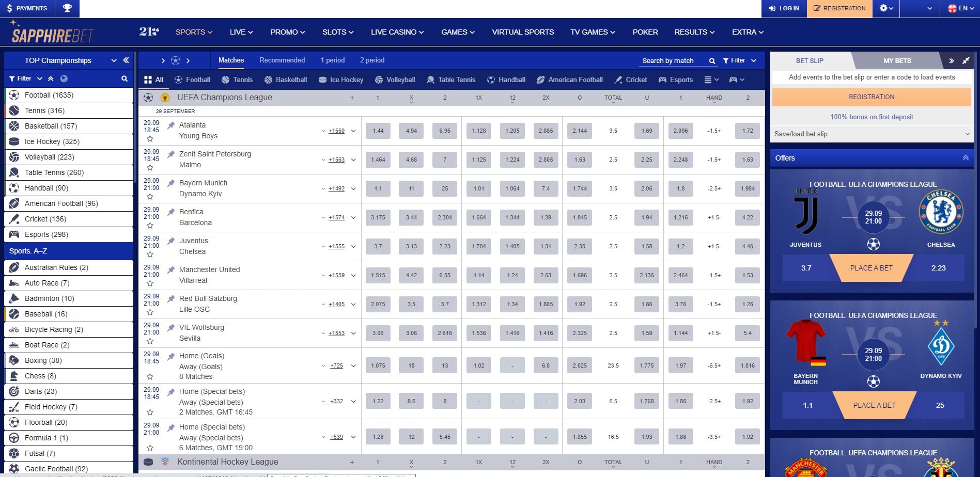Expand the +1550 markets for Atalanta match
Viewport: 980px width, 477px height.
[336, 131]
